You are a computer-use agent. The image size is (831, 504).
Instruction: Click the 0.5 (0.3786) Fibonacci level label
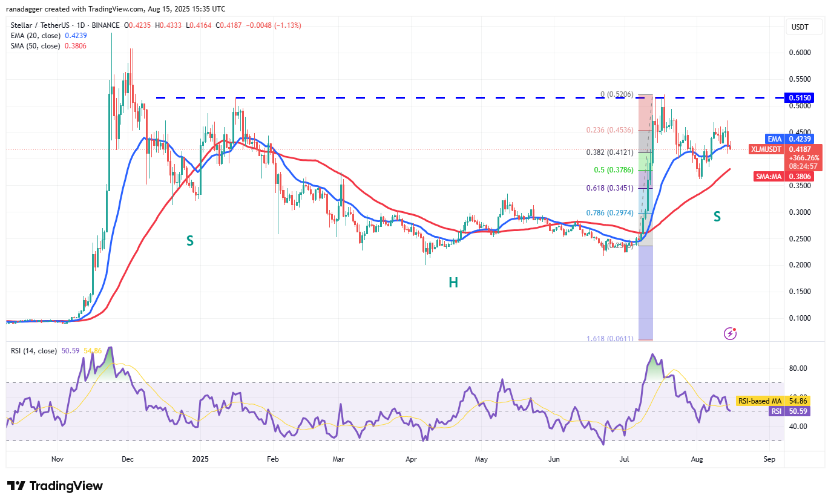613,170
